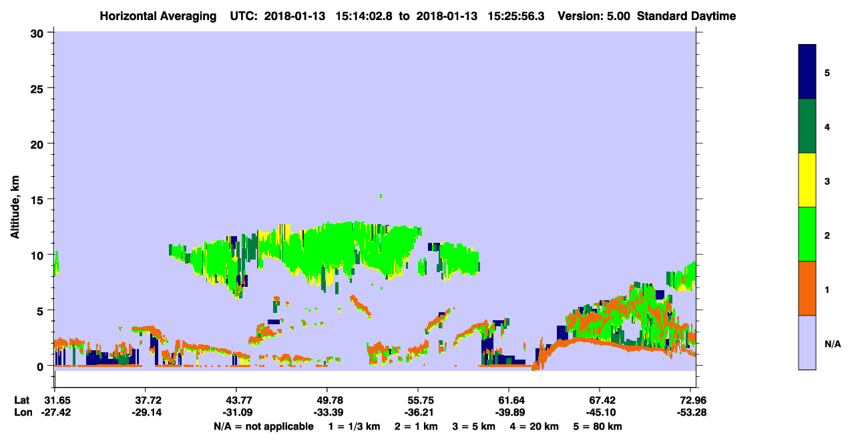Click longitude value -53.28
The width and height of the screenshot is (868, 445).
(691, 412)
